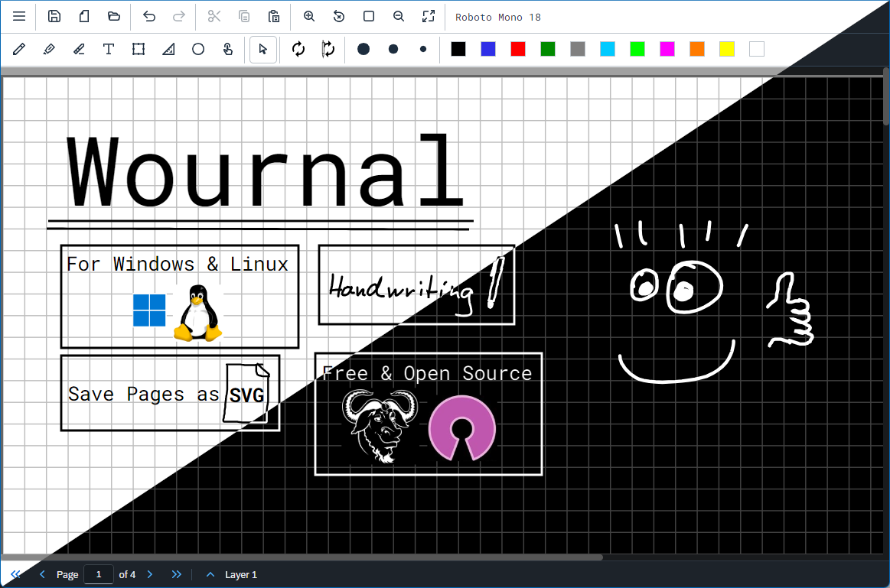Pick the blue color swatch
890x588 pixels.
488,50
